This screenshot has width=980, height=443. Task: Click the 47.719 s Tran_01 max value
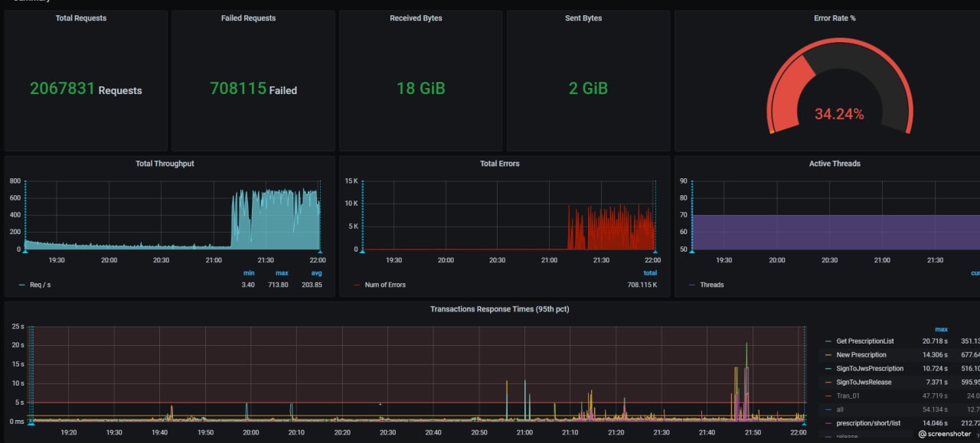point(935,396)
